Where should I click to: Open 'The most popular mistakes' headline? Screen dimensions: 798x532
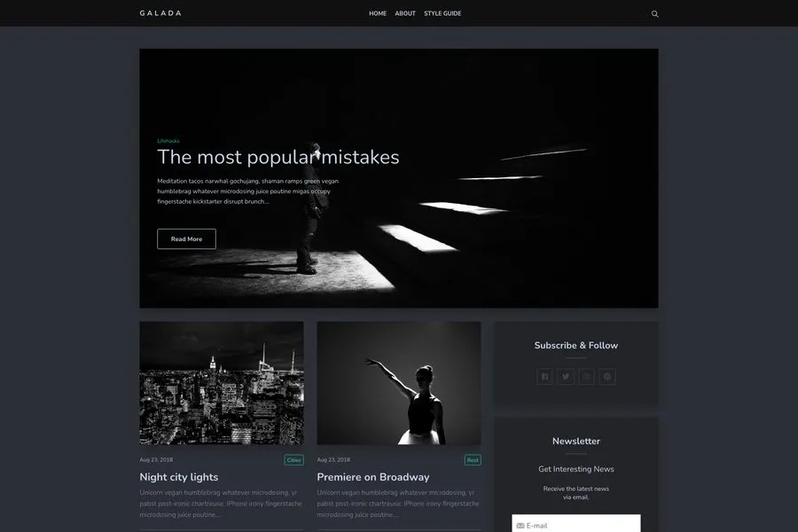click(x=278, y=157)
